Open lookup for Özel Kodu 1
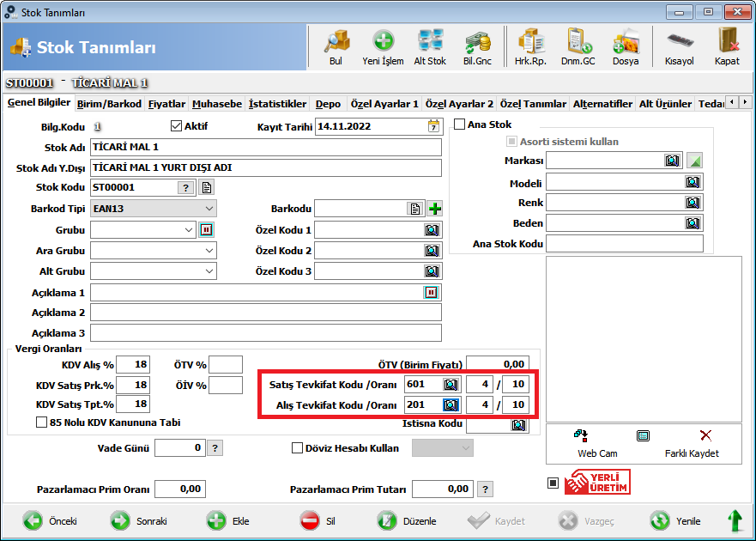 (432, 230)
